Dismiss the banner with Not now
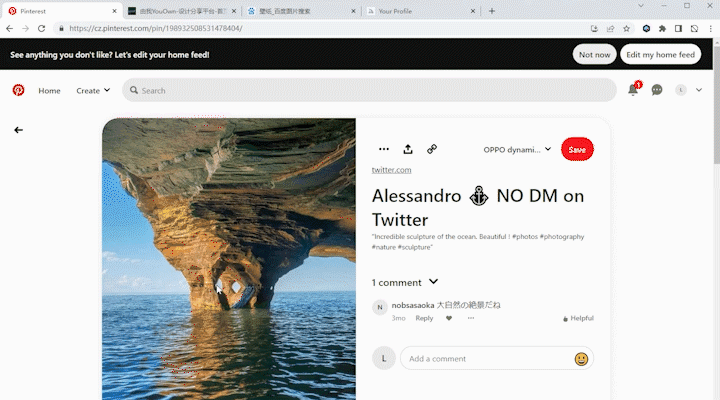720x400 pixels. (594, 54)
